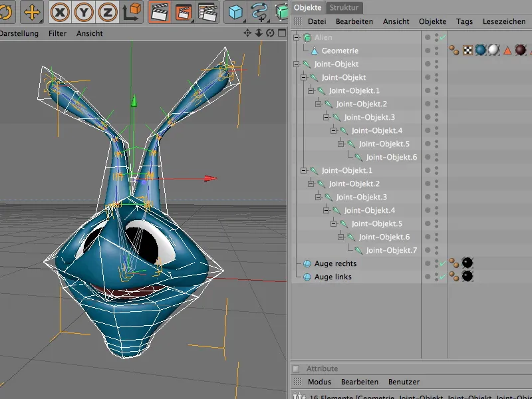Open the Attribute manager Bearbeiten menu
Screen dimensions: 532x399
pyautogui.click(x=360, y=382)
